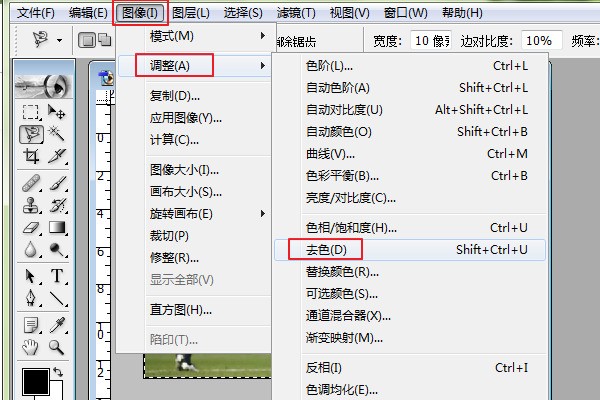Select the Crop tool

[x=32, y=157]
